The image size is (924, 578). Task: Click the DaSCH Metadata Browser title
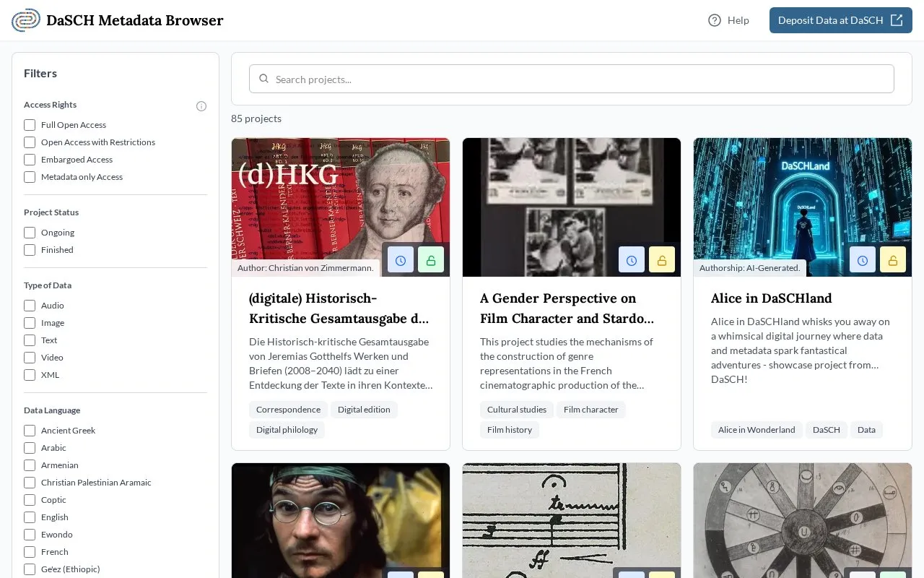[x=135, y=20]
